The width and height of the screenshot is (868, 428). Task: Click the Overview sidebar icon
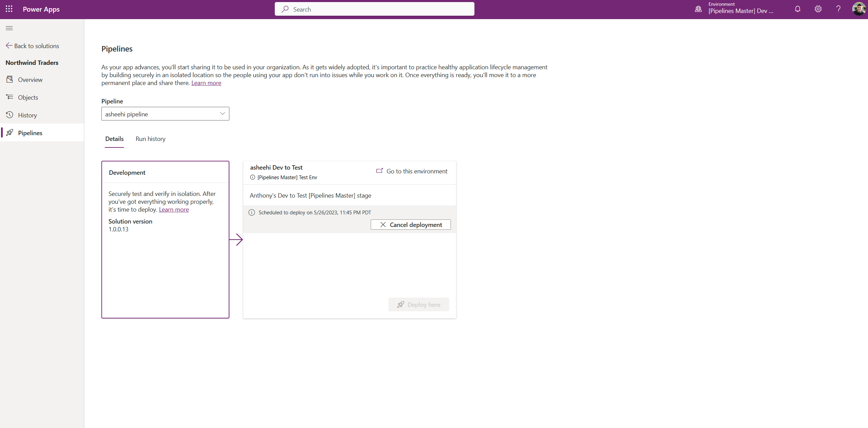[10, 79]
